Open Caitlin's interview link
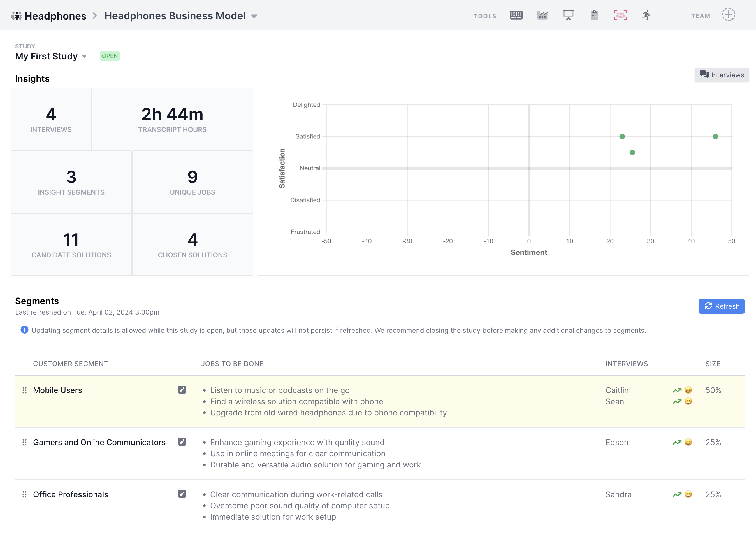This screenshot has width=756, height=535. (x=617, y=390)
